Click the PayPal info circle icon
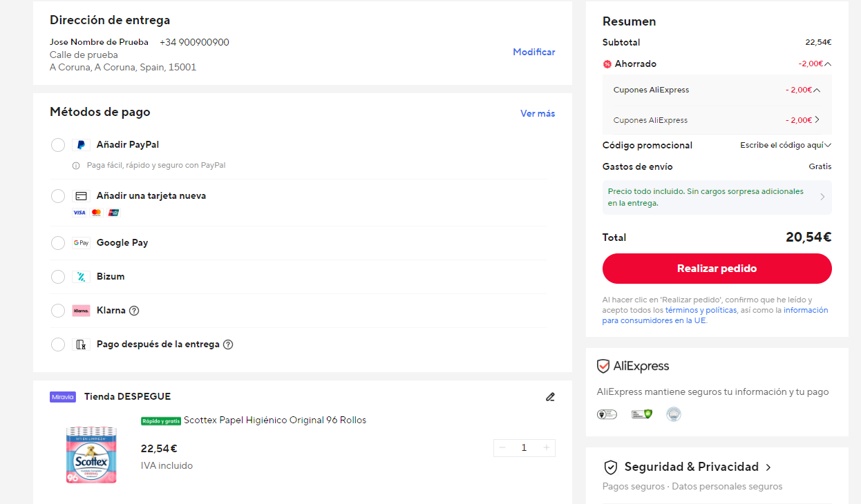Viewport: 861px width, 504px height. point(76,166)
